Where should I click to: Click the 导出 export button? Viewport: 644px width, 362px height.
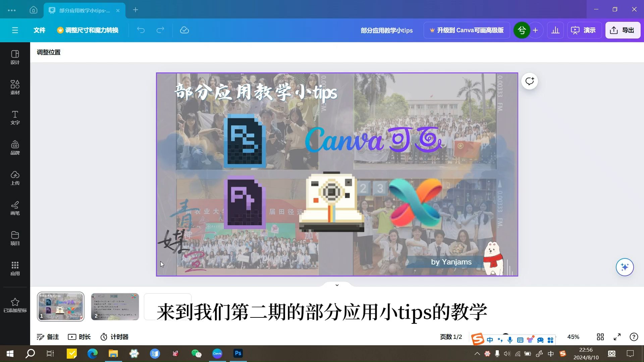[623, 30]
